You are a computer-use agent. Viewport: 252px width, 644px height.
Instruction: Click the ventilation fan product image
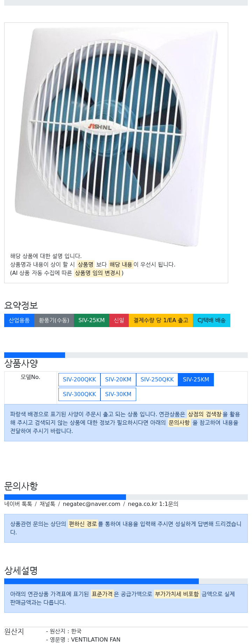116,137
